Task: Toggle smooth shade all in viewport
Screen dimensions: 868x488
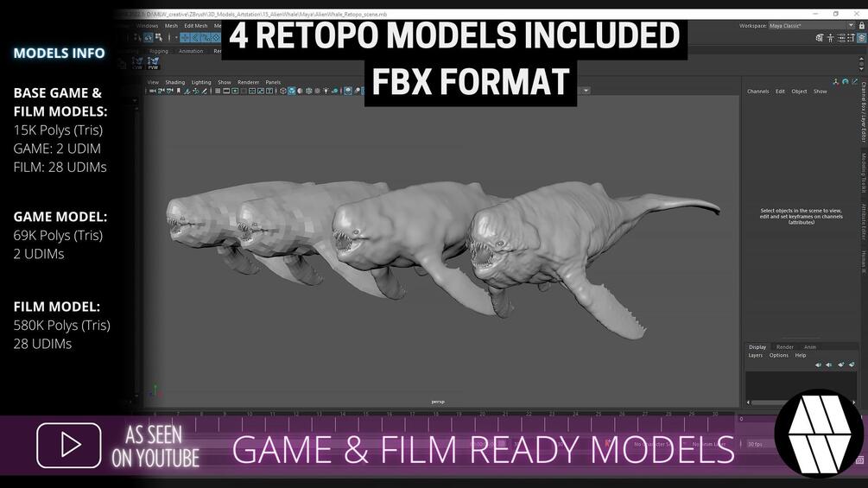Action: [x=292, y=91]
